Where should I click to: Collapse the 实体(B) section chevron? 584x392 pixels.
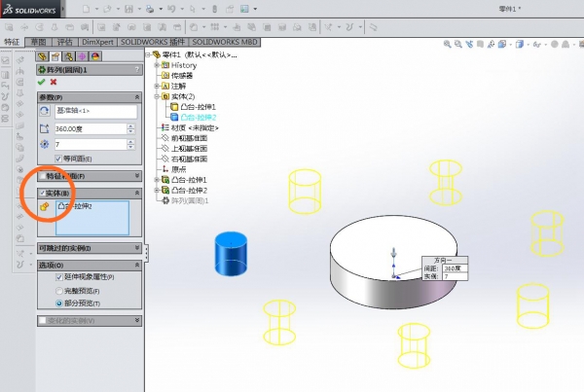tap(137, 193)
